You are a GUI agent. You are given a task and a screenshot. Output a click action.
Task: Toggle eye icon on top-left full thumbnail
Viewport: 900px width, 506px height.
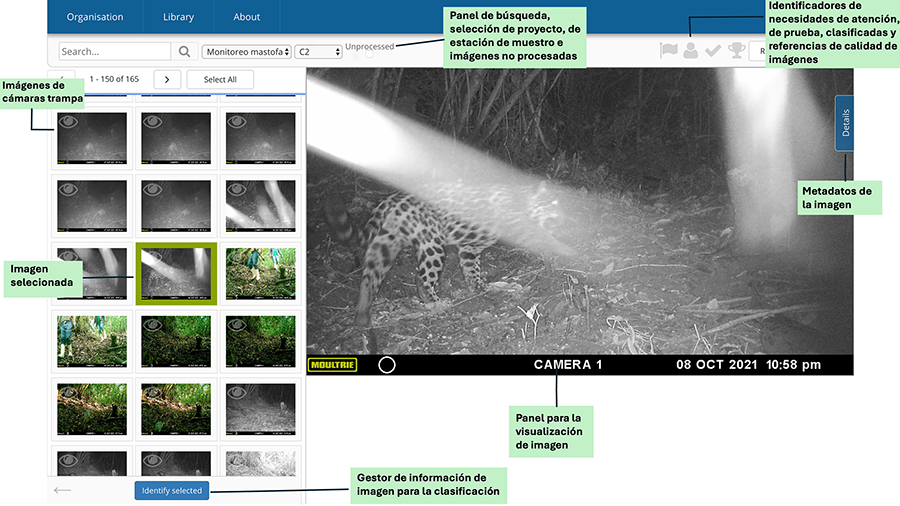pyautogui.click(x=69, y=122)
